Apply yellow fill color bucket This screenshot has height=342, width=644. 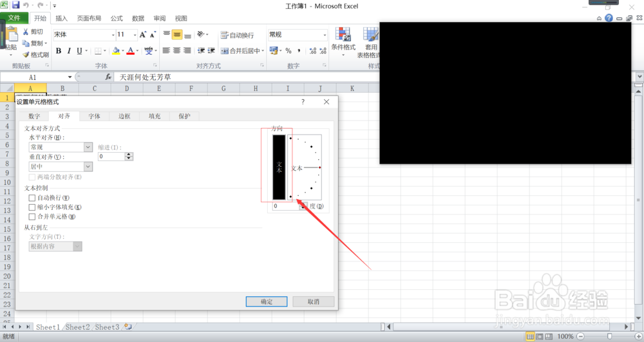point(116,50)
